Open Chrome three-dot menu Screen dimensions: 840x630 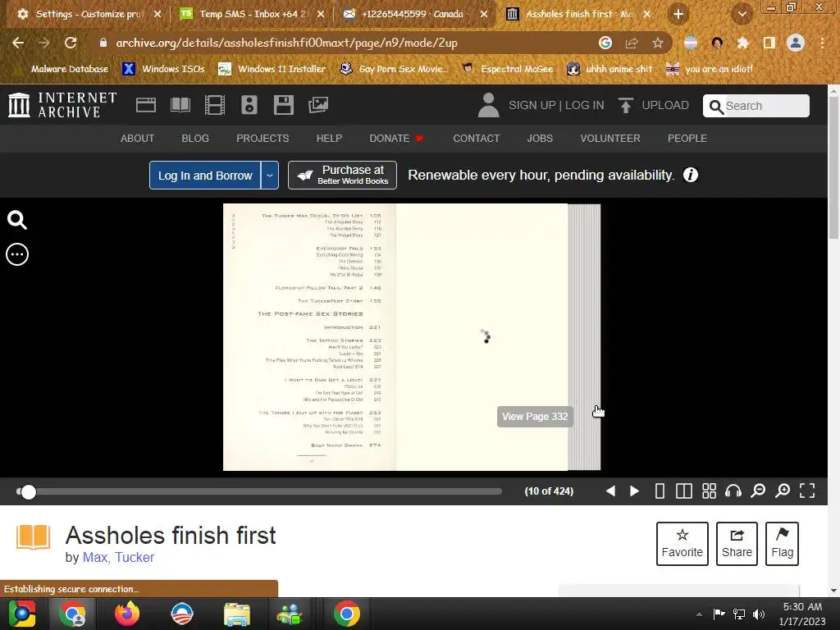[822, 43]
